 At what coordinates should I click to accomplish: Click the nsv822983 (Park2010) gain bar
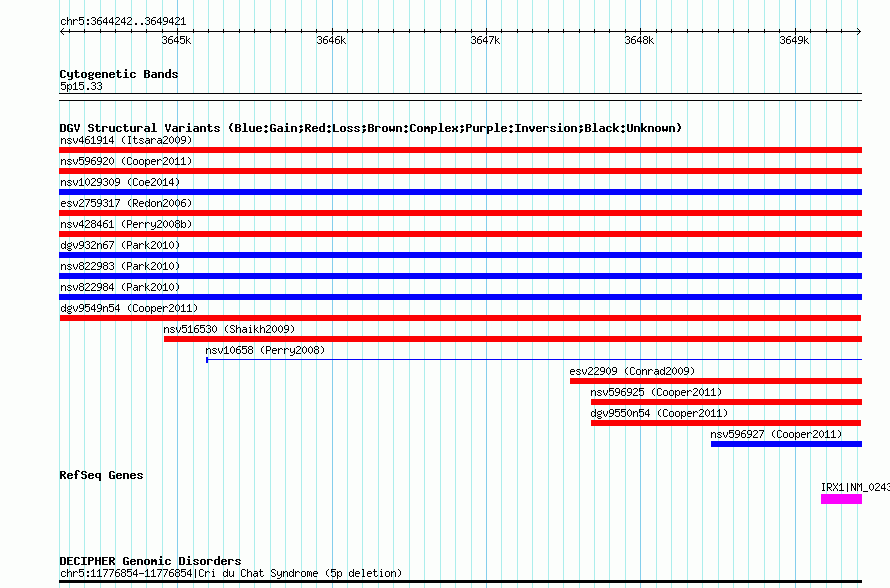tap(460, 276)
